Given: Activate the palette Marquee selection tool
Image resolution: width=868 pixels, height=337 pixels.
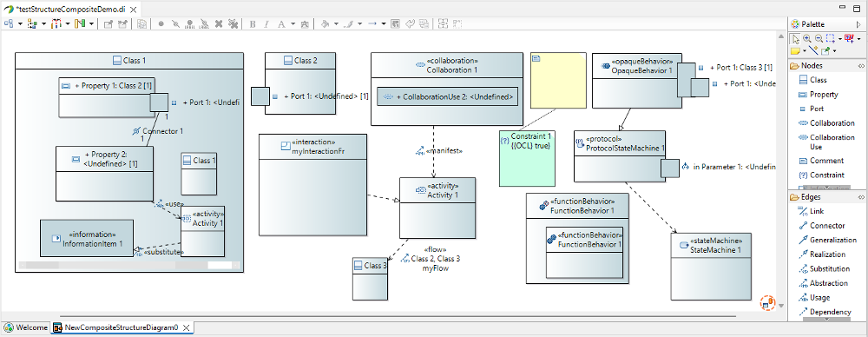Looking at the screenshot, I should click(830, 39).
